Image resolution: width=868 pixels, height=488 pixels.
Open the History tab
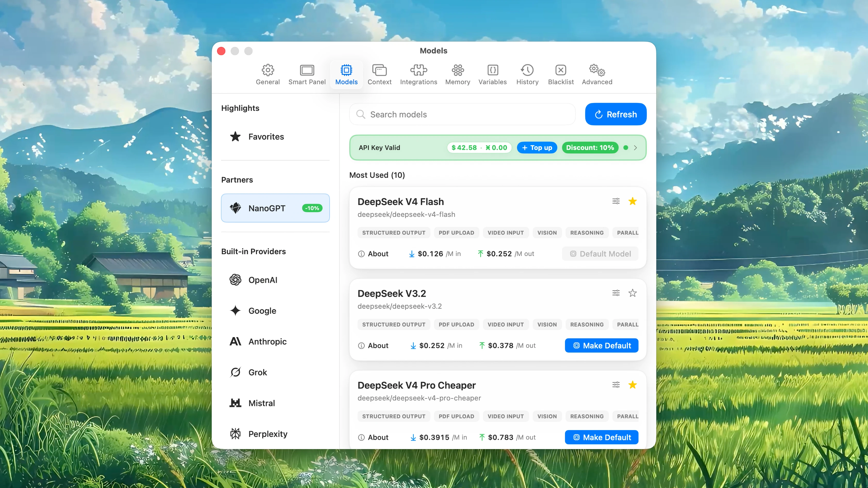pos(527,74)
